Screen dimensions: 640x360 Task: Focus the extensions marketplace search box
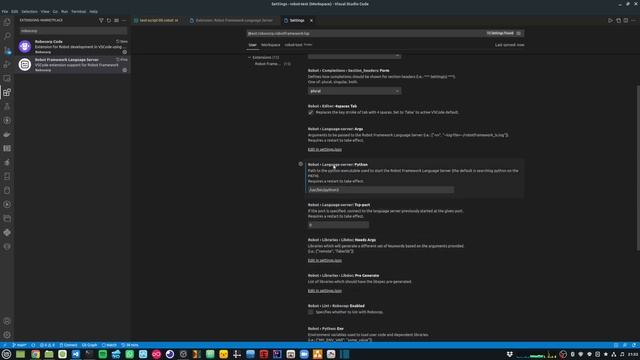tap(73, 31)
